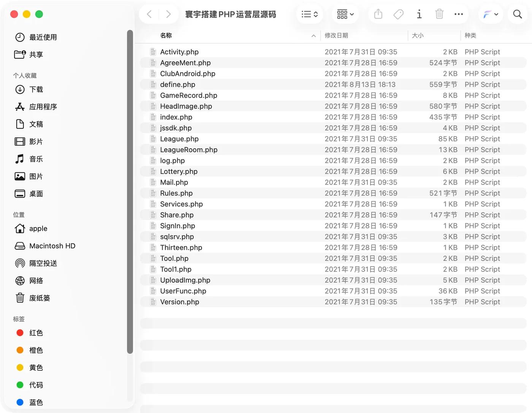Select file define.php
The width and height of the screenshot is (532, 413).
(333, 84)
